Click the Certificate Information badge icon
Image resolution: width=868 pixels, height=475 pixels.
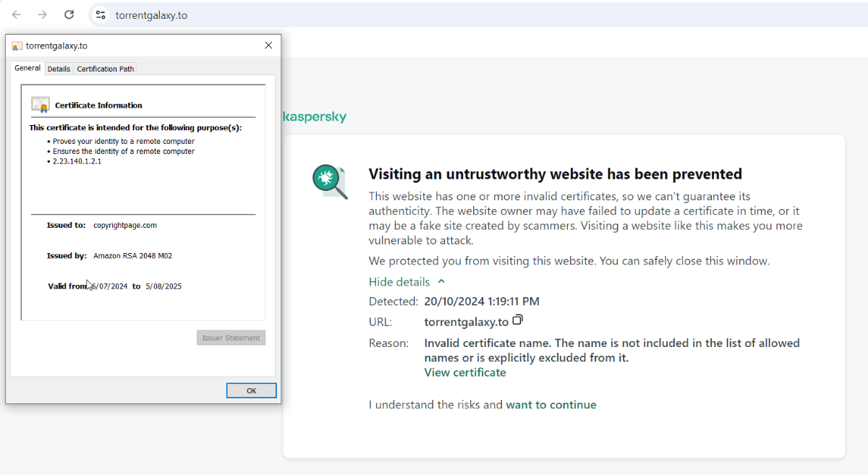41,105
